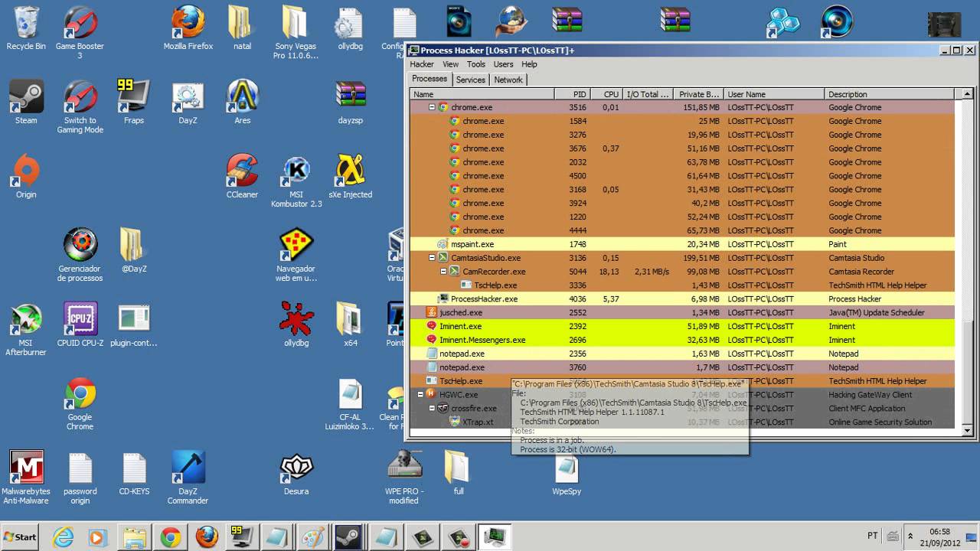The width and height of the screenshot is (980, 551).
Task: Sort by I/O Total column header
Action: (648, 94)
